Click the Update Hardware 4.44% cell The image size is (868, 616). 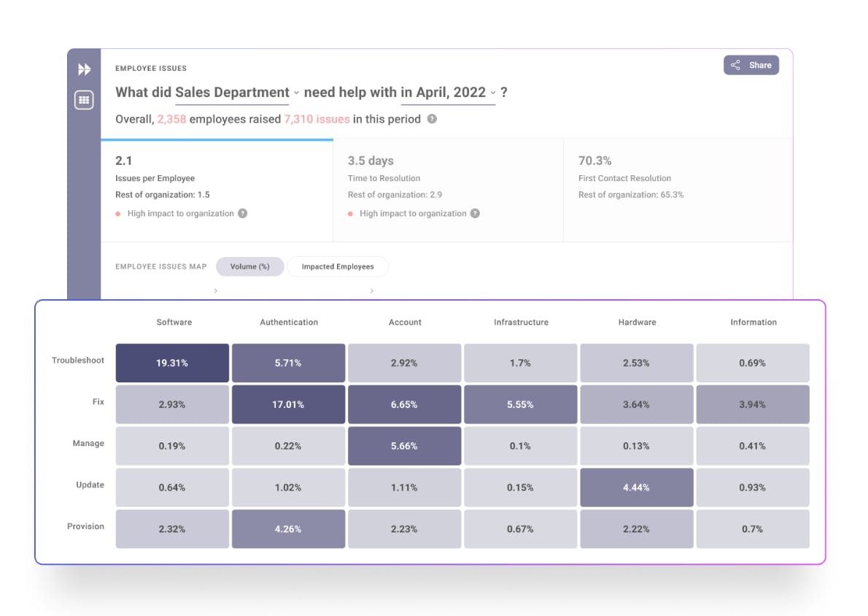pos(636,488)
